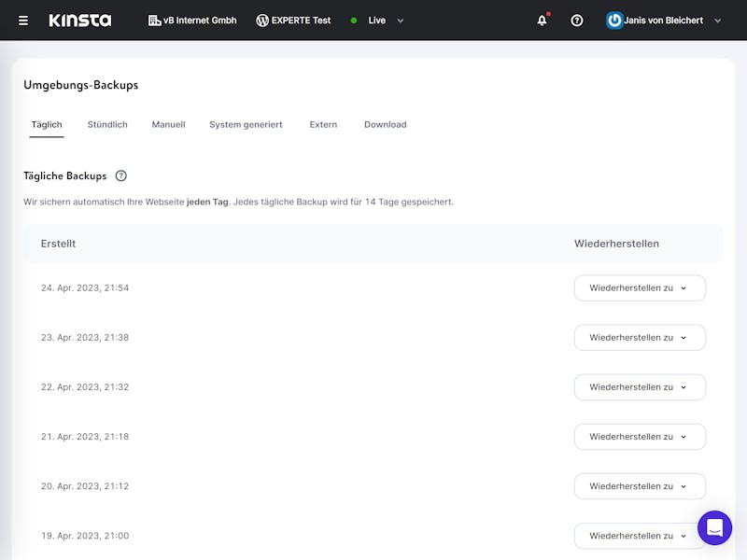Open restore dropdown for 24. Apr. backup
The height and width of the screenshot is (560, 747).
[x=639, y=288]
